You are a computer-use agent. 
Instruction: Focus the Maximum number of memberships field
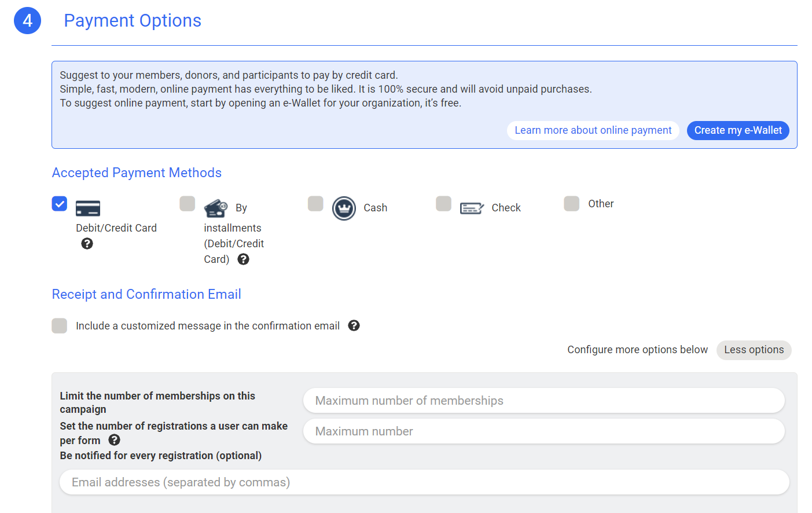(543, 401)
